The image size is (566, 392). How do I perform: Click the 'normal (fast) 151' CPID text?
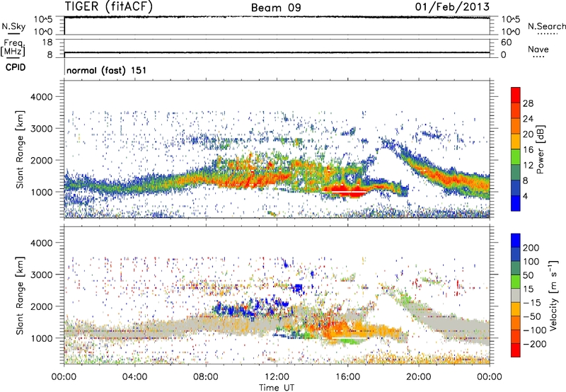tap(107, 70)
